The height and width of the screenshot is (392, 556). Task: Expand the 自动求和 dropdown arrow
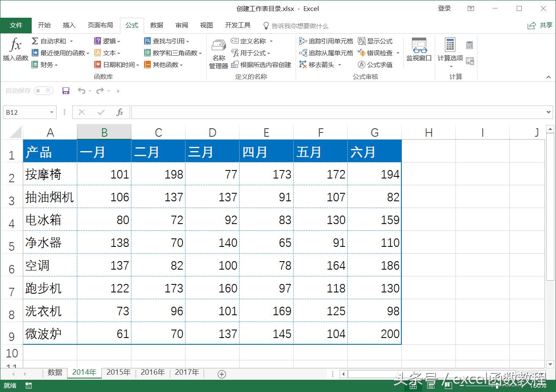(x=72, y=41)
